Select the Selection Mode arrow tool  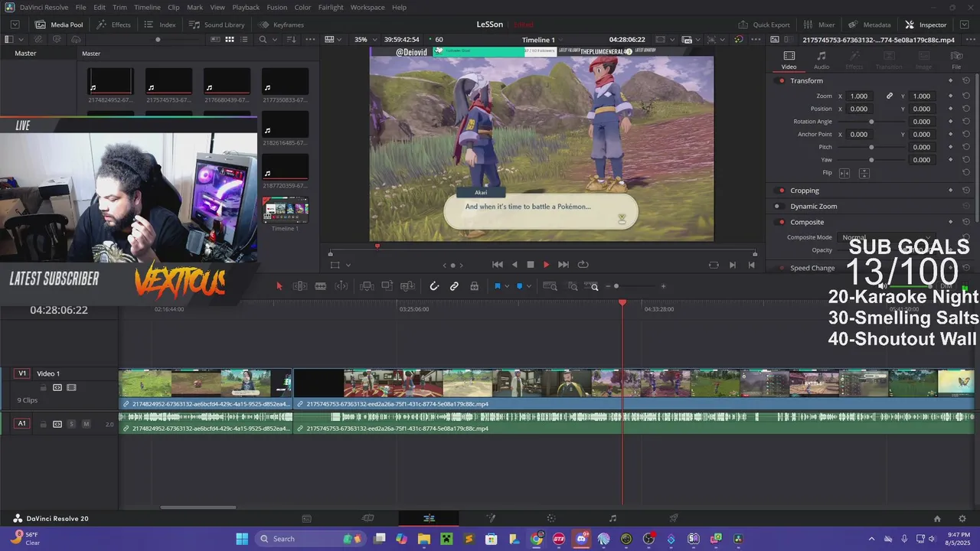[279, 286]
